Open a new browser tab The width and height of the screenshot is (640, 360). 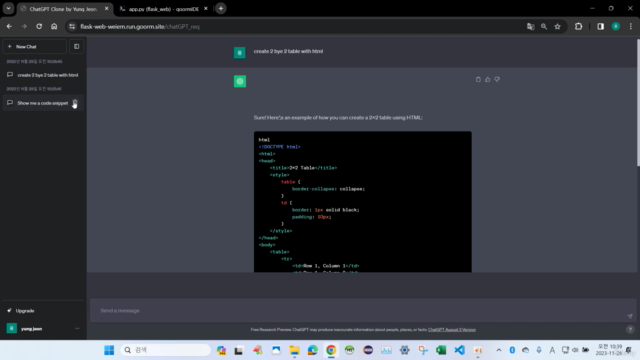tap(221, 9)
